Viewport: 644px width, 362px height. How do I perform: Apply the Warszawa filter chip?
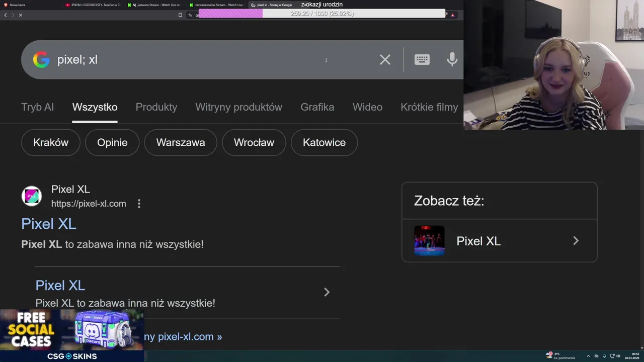181,142
